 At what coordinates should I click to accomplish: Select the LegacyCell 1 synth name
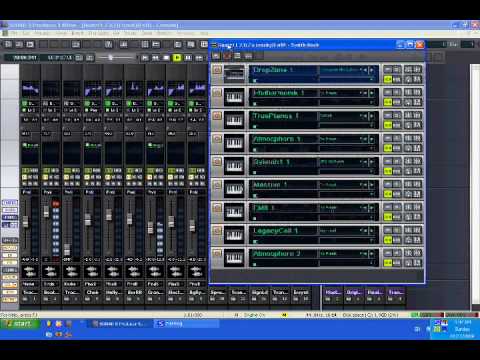coord(276,231)
